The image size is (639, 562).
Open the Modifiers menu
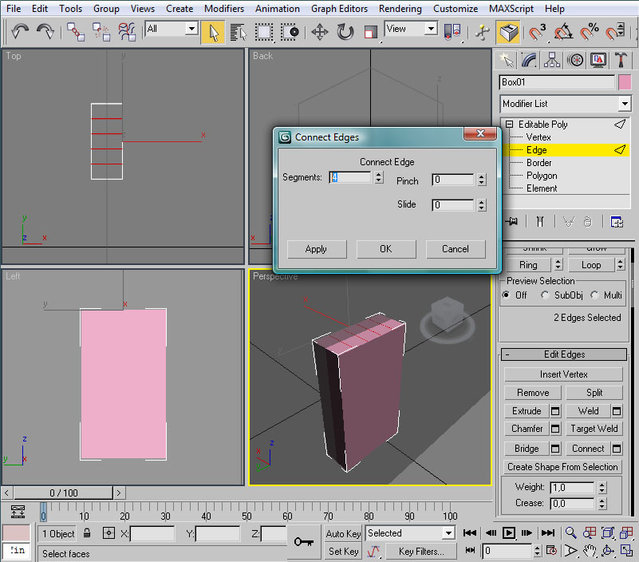tap(223, 8)
